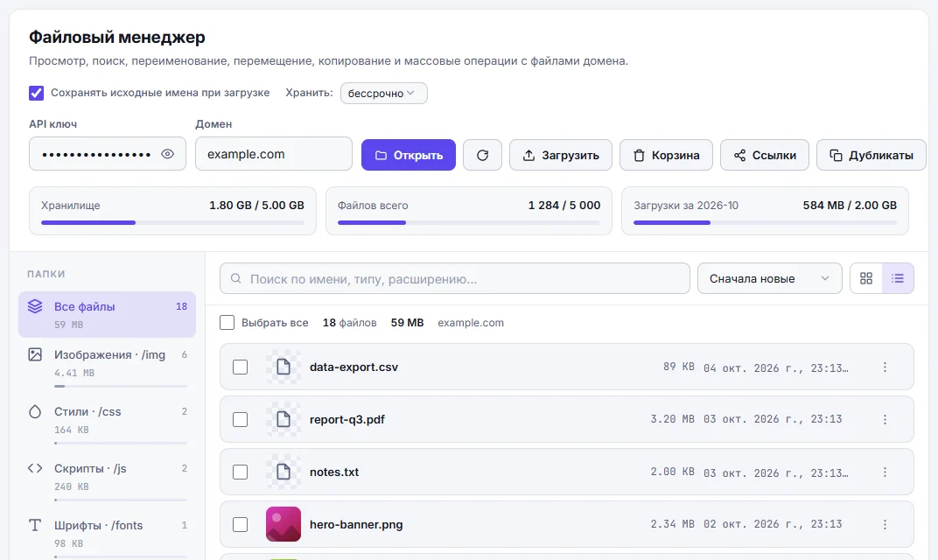Screen dimensions: 938x560
Task: Click the report-q3.pdf file icon
Action: [283, 419]
